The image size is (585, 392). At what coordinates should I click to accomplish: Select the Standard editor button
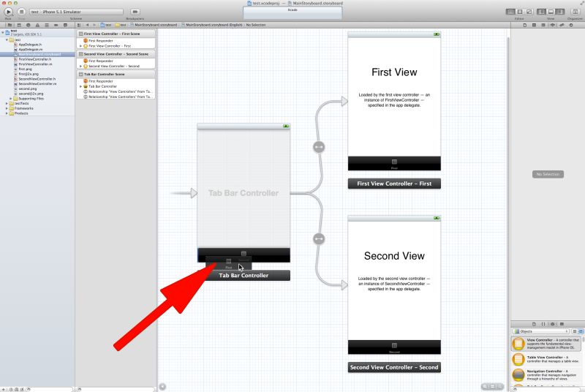[x=510, y=12]
